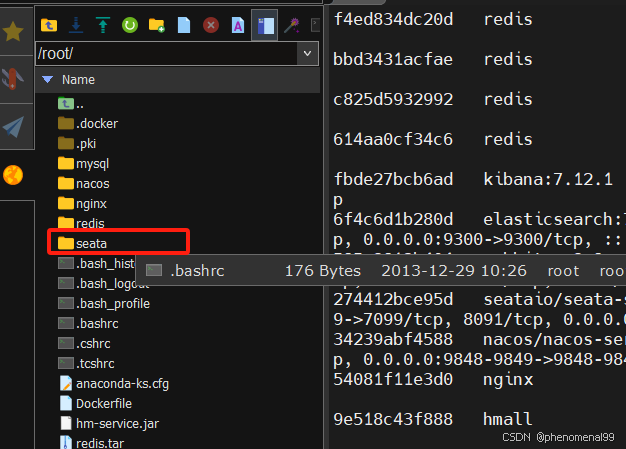Click container ID 34239abf4588 in terminal

393,340
